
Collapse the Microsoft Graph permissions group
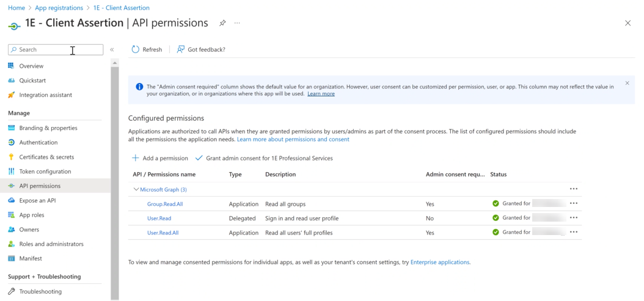(136, 189)
